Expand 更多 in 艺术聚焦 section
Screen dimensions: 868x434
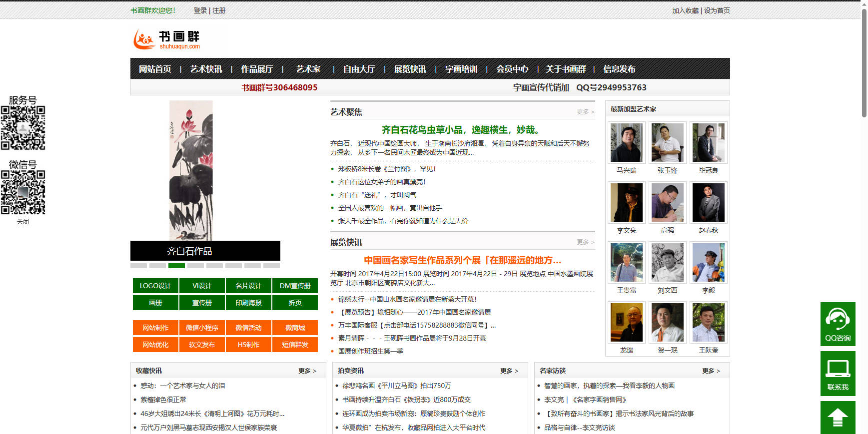click(585, 112)
